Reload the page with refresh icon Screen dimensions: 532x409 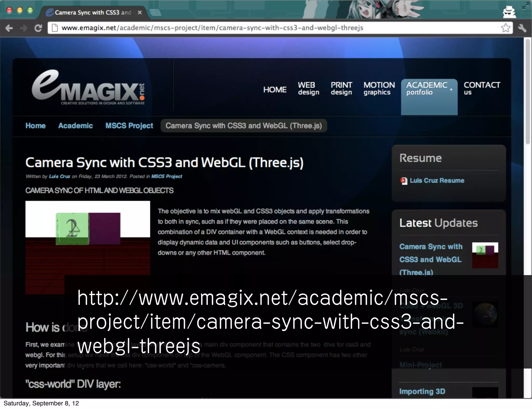pyautogui.click(x=38, y=28)
